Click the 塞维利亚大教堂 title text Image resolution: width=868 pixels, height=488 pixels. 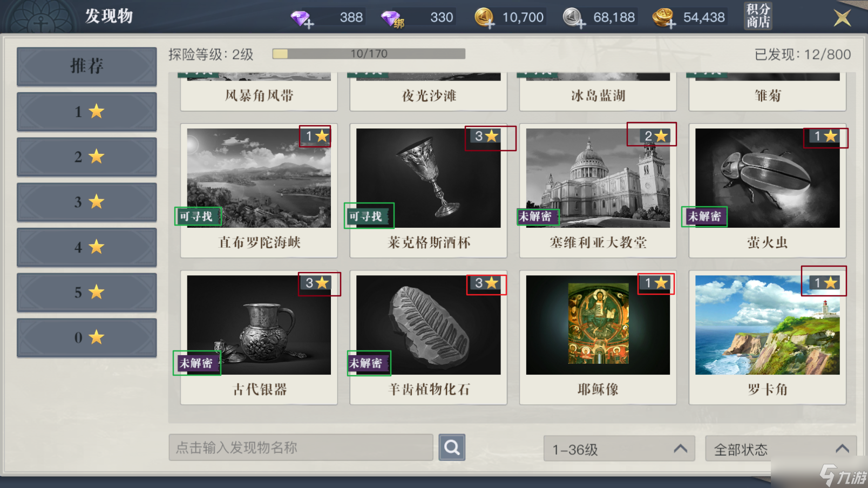coord(598,242)
